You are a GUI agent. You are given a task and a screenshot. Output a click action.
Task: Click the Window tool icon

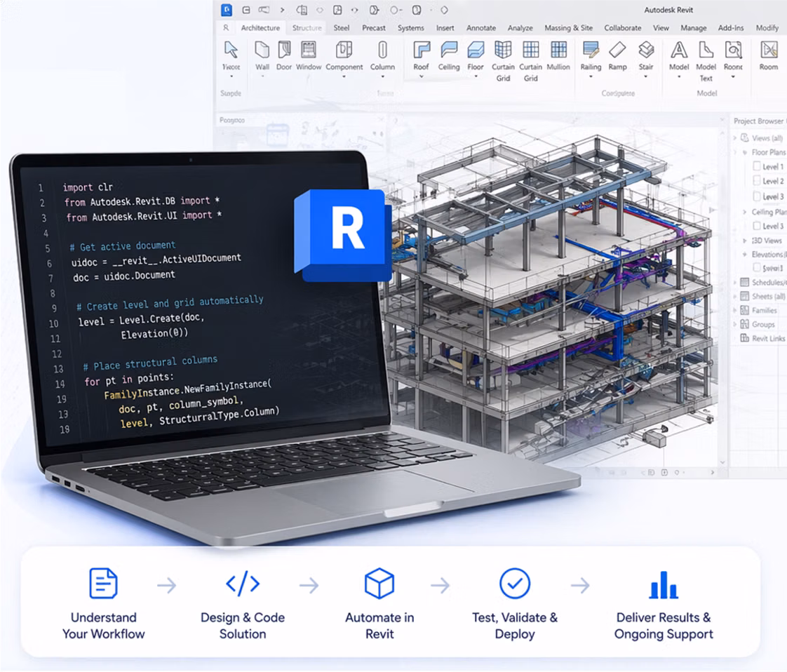[308, 51]
